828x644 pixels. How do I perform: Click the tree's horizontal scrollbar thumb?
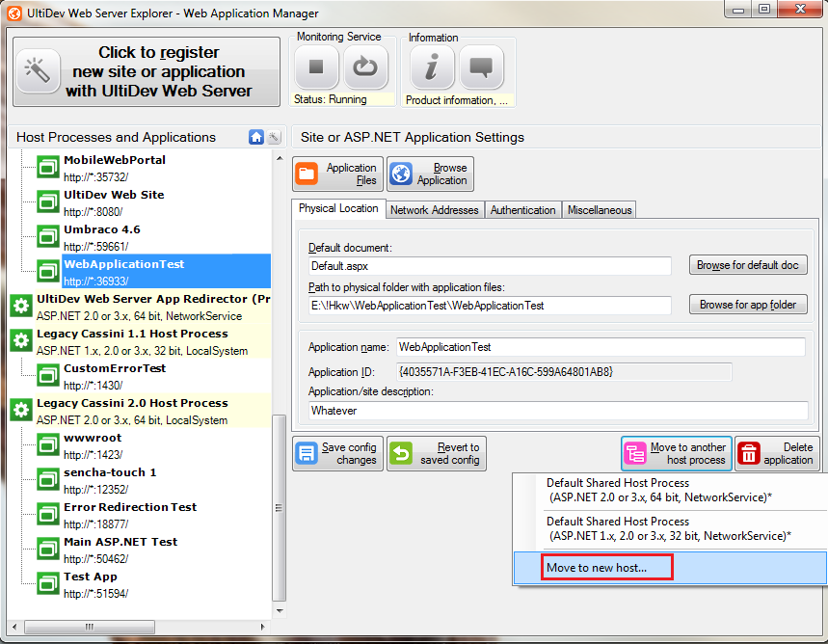coord(90,627)
